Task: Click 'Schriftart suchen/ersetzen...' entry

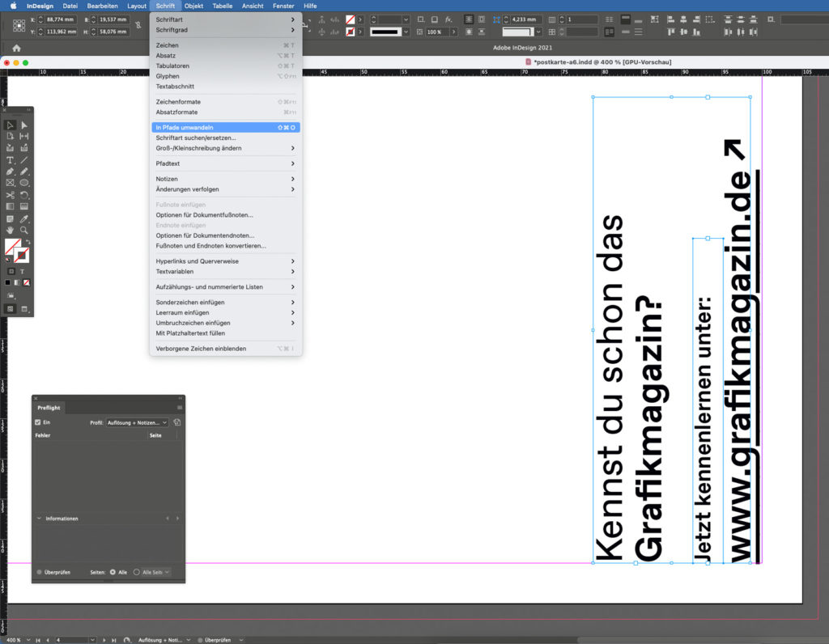Action: (225, 138)
